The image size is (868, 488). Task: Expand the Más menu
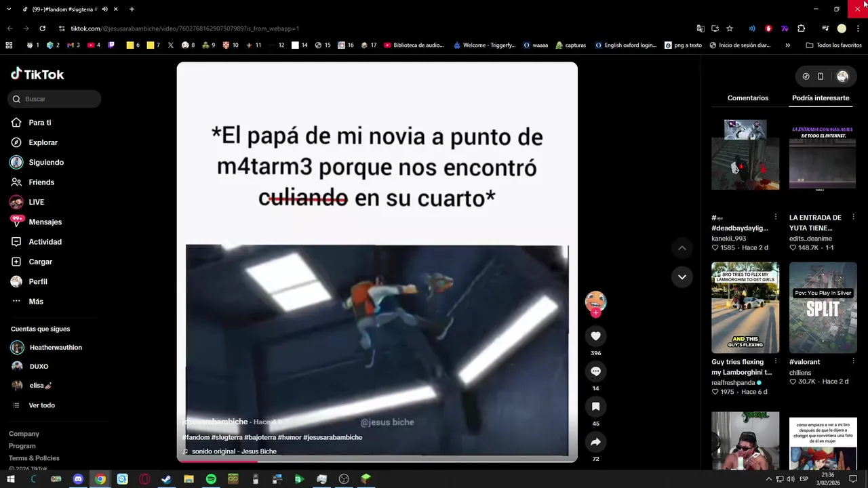click(x=36, y=302)
